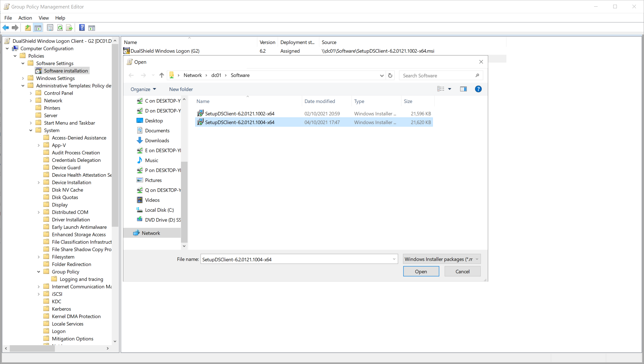The height and width of the screenshot is (364, 644).
Task: Open the Organize dropdown menu
Action: point(143,89)
